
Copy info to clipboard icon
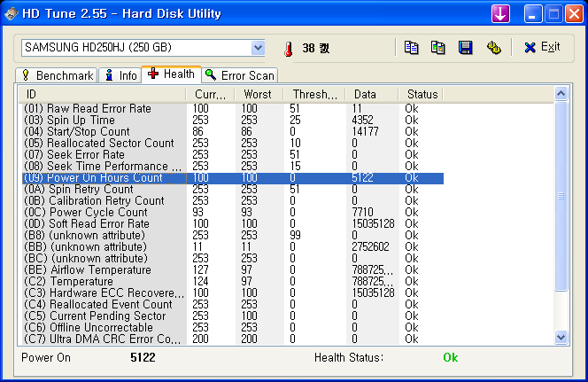point(412,48)
